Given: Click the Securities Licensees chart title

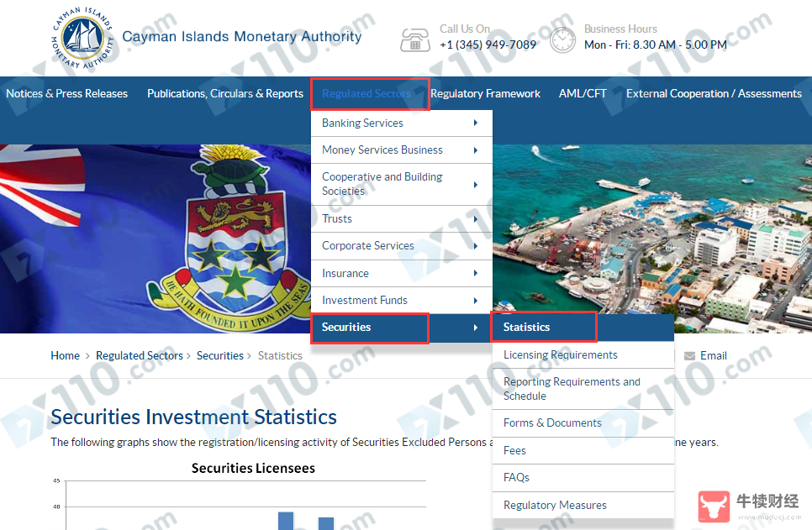Looking at the screenshot, I should [253, 468].
